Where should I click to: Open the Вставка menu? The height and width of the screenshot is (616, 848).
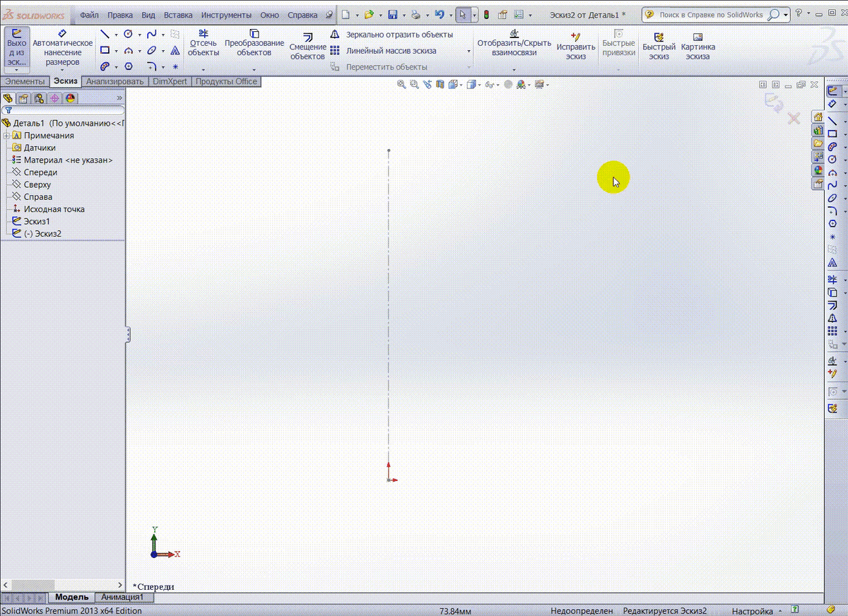coord(177,14)
